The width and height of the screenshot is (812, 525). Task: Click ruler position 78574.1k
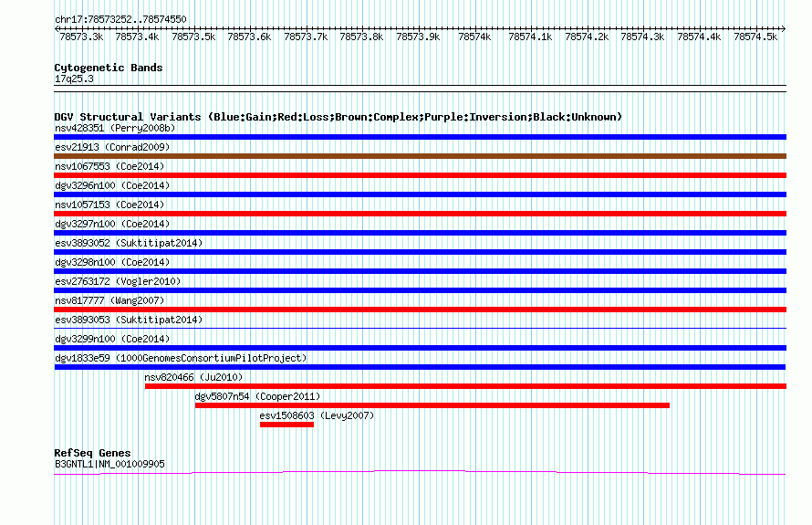click(531, 37)
